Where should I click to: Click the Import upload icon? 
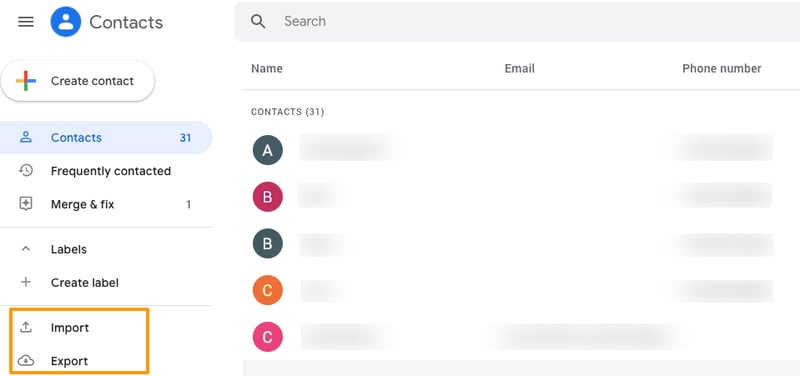(x=26, y=328)
